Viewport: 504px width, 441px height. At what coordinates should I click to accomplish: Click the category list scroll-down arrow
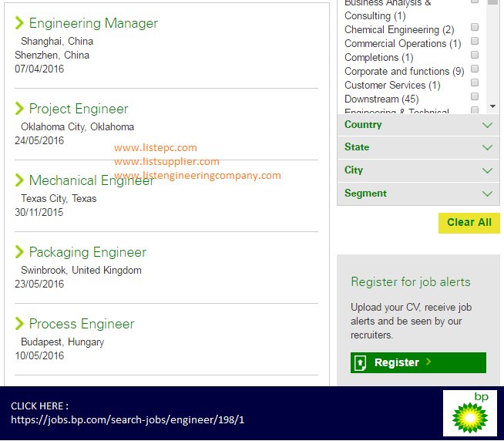click(x=492, y=106)
